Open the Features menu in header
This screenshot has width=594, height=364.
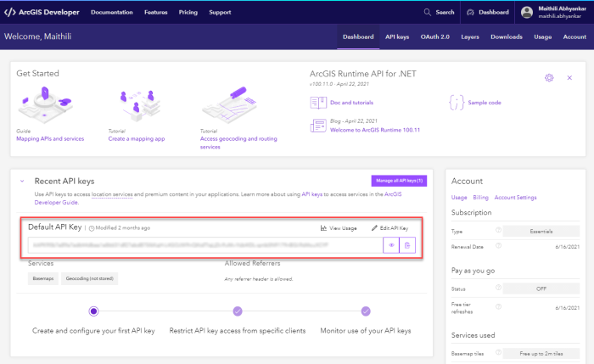[x=155, y=13]
